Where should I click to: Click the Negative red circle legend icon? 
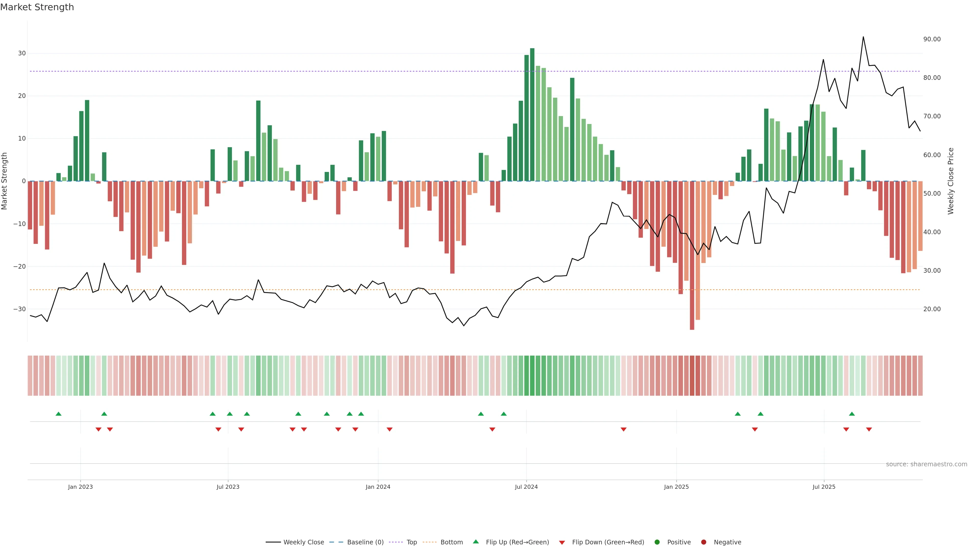[703, 542]
